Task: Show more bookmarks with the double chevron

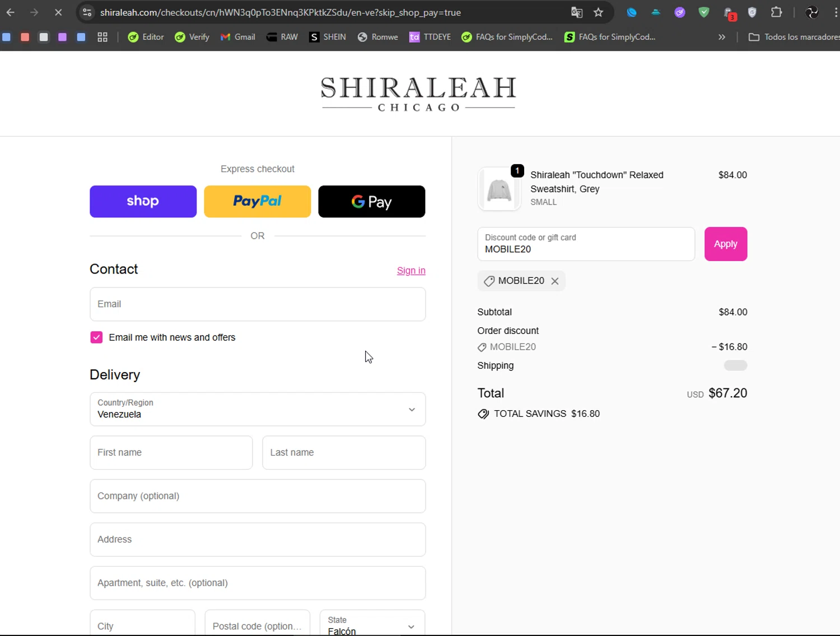Action: [x=722, y=37]
